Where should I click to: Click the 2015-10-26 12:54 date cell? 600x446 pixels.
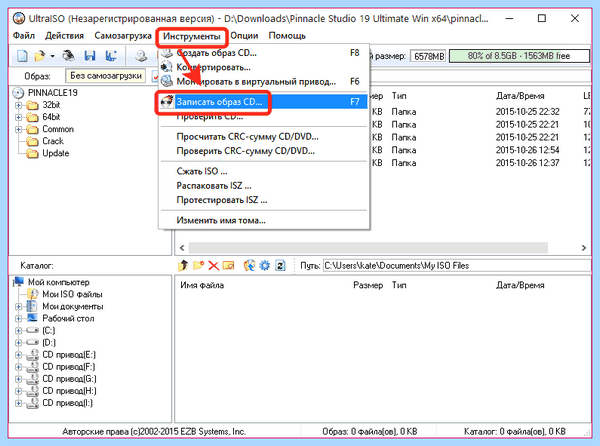[x=527, y=150]
